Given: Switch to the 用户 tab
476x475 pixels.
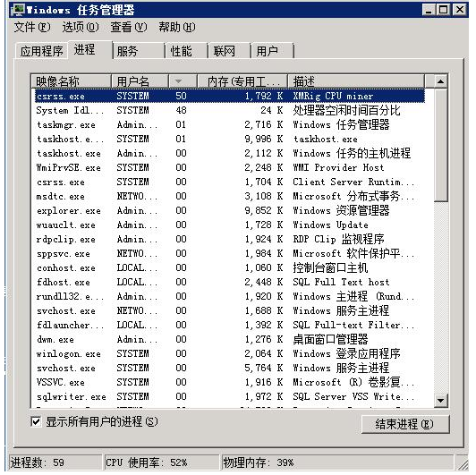Looking at the screenshot, I should (x=272, y=51).
